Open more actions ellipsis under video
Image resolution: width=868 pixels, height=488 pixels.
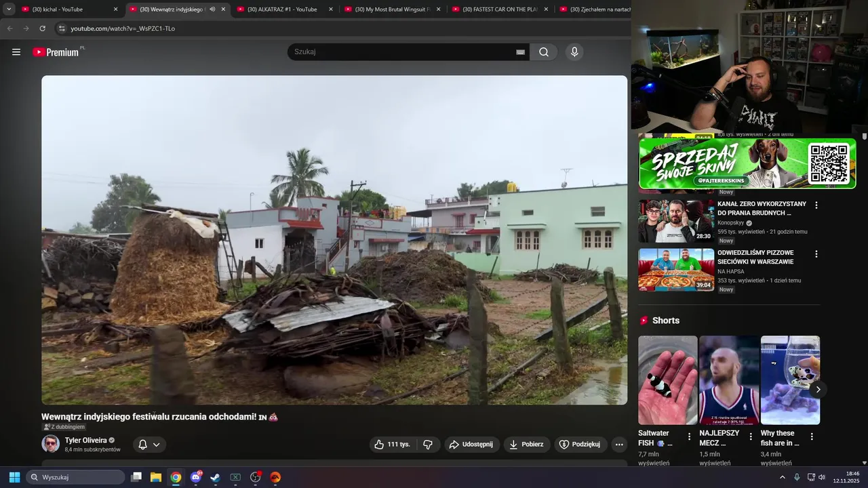[x=618, y=445]
